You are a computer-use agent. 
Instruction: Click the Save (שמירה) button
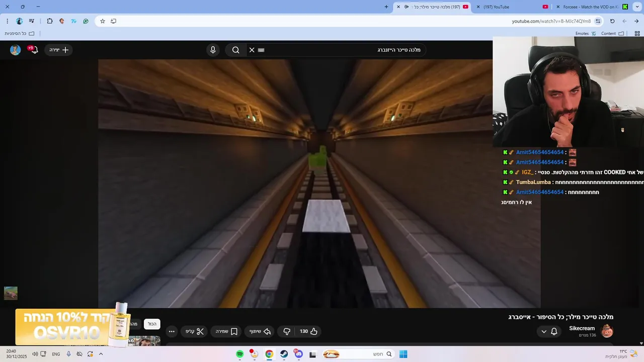pyautogui.click(x=226, y=331)
